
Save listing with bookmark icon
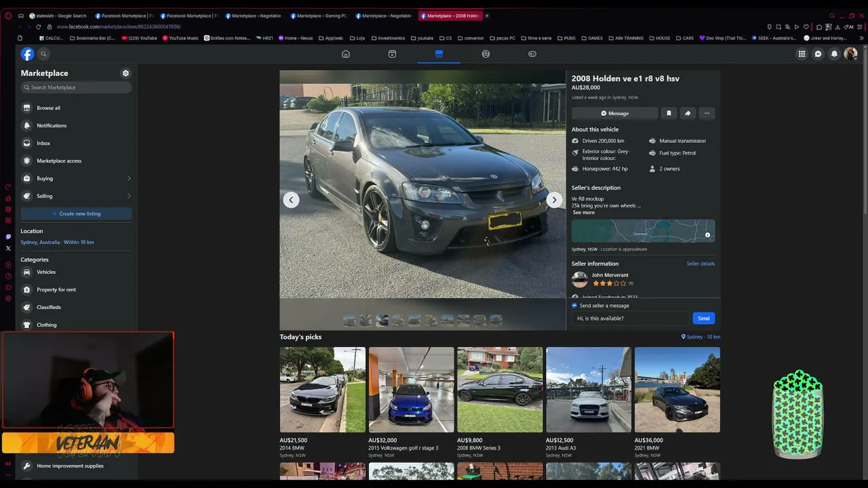(669, 113)
